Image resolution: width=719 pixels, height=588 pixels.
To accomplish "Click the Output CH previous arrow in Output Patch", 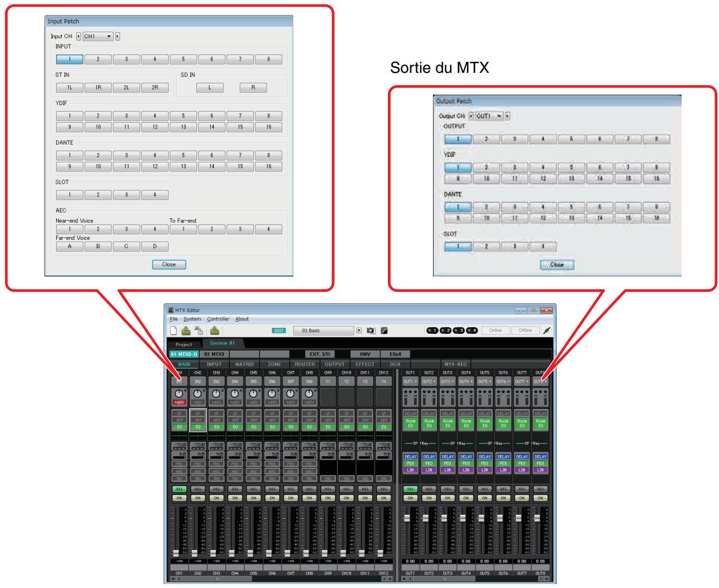I will pyautogui.click(x=471, y=116).
